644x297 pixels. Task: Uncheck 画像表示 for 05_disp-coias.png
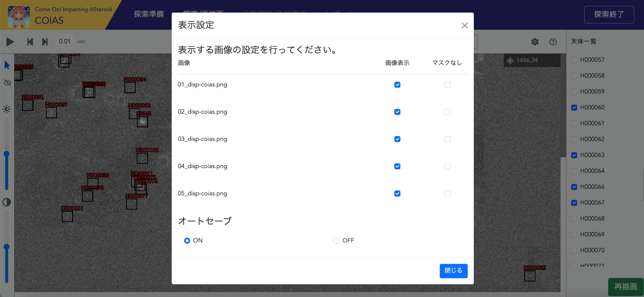coord(397,194)
